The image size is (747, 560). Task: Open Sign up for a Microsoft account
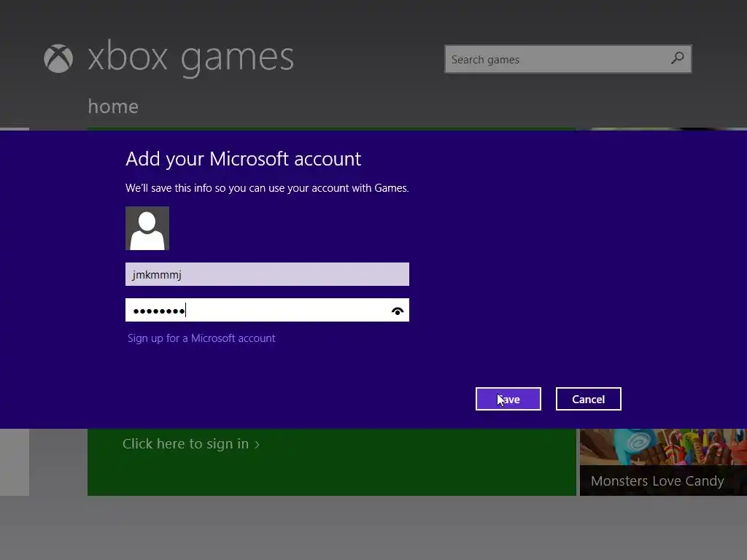[201, 338]
